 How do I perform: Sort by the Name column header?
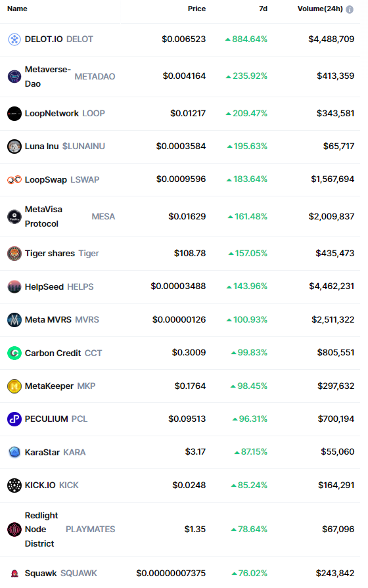(x=17, y=9)
